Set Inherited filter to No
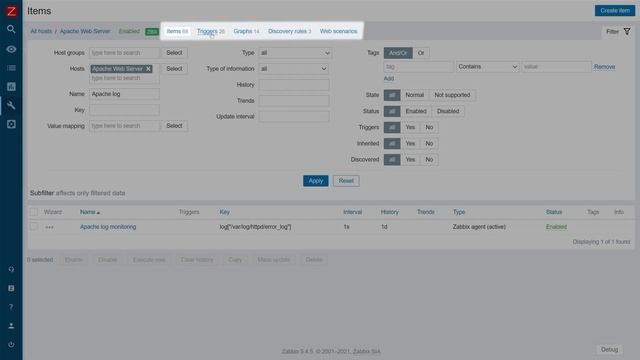 click(429, 144)
